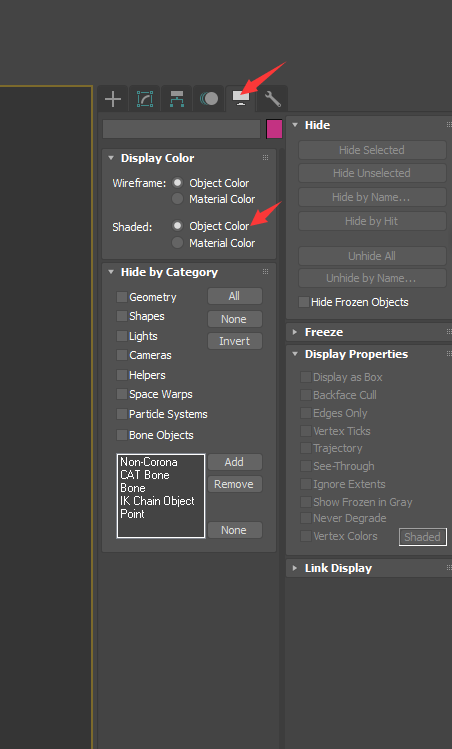This screenshot has width=452, height=749.
Task: Set Shaded to Material Color
Action: [178, 243]
